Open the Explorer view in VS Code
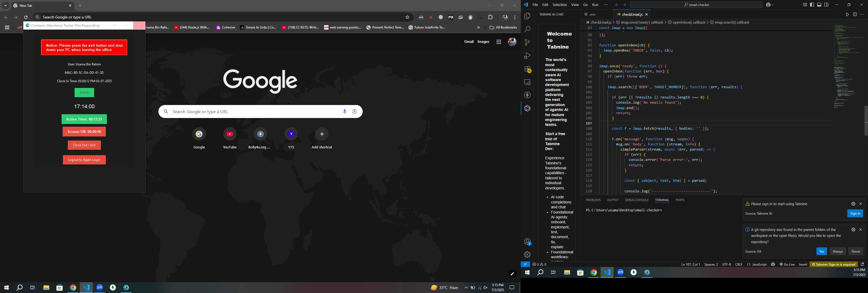The height and width of the screenshot is (293, 868). point(527,16)
